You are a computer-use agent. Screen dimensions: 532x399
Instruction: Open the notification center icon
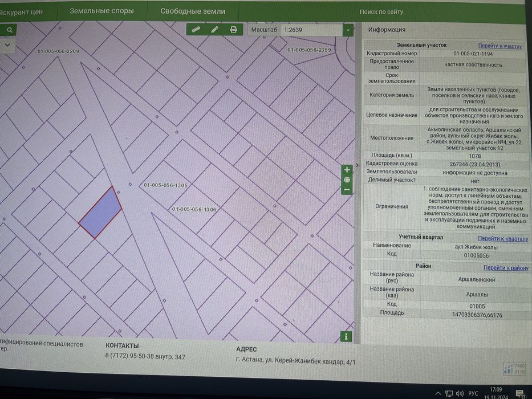(x=520, y=393)
